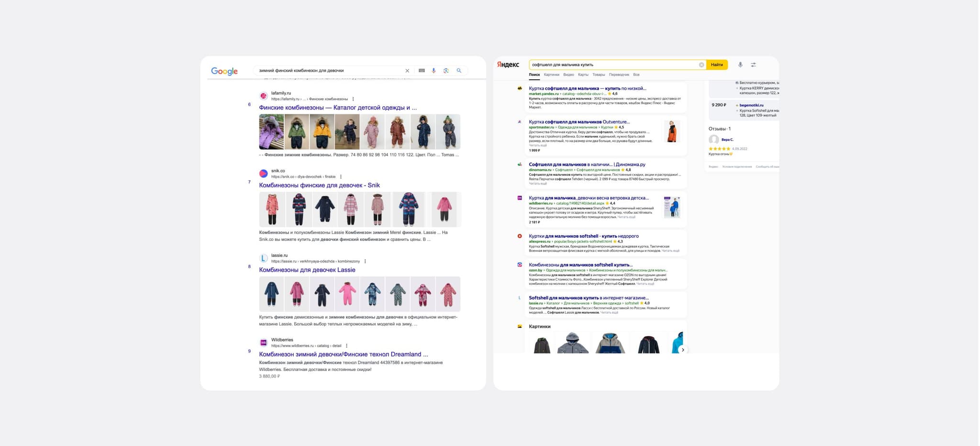Screen dimensions: 980x446
Task: Expand 'Читать ещё' under the sportmaster.ru result
Action: pyautogui.click(x=537, y=145)
